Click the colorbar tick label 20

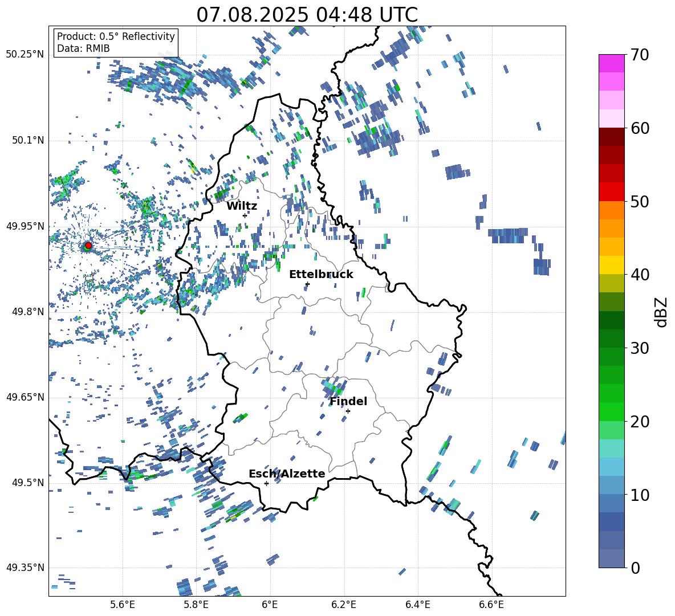click(640, 421)
